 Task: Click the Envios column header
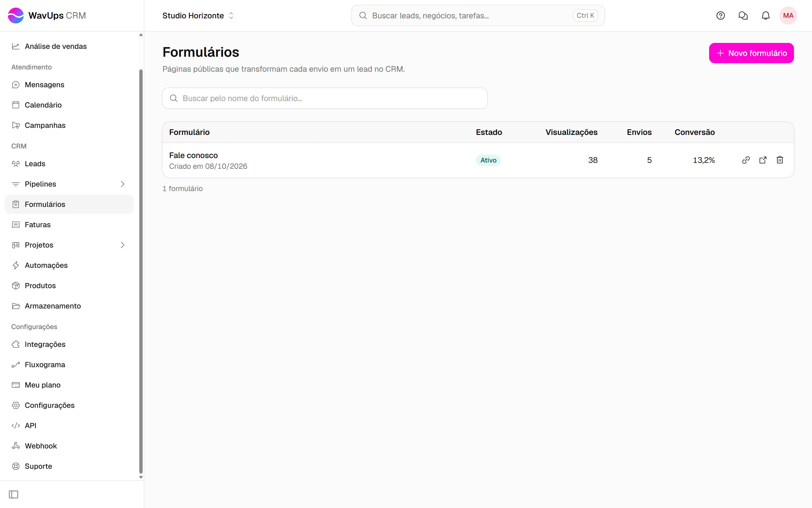tap(639, 132)
